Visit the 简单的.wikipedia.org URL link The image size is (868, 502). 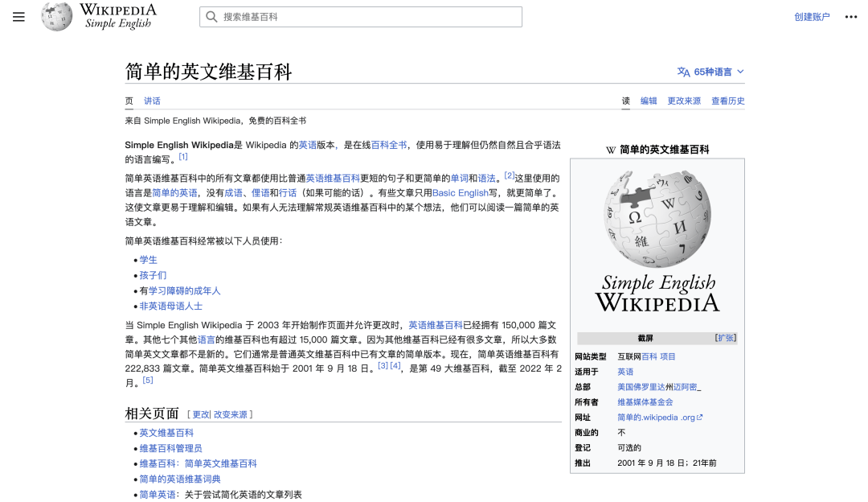point(656,418)
